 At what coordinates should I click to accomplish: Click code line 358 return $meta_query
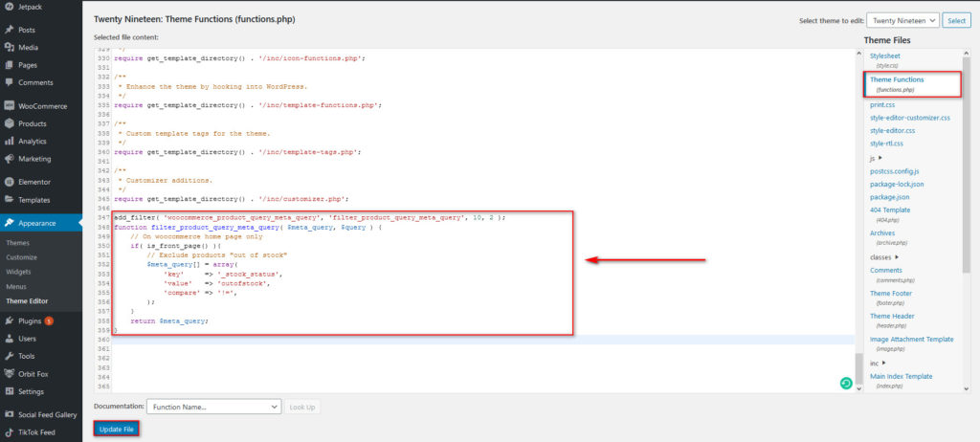point(168,320)
